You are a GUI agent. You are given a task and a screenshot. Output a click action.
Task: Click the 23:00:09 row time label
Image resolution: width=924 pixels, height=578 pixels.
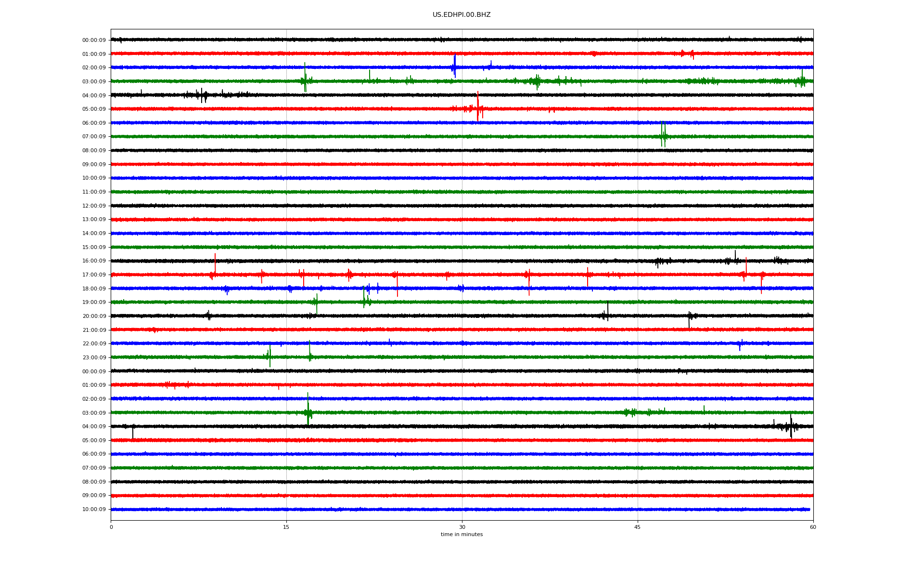tap(94, 358)
